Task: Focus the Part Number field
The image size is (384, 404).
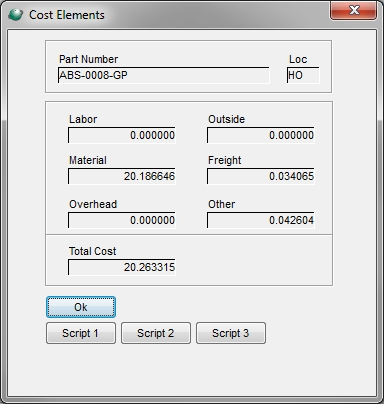Action: [164, 75]
